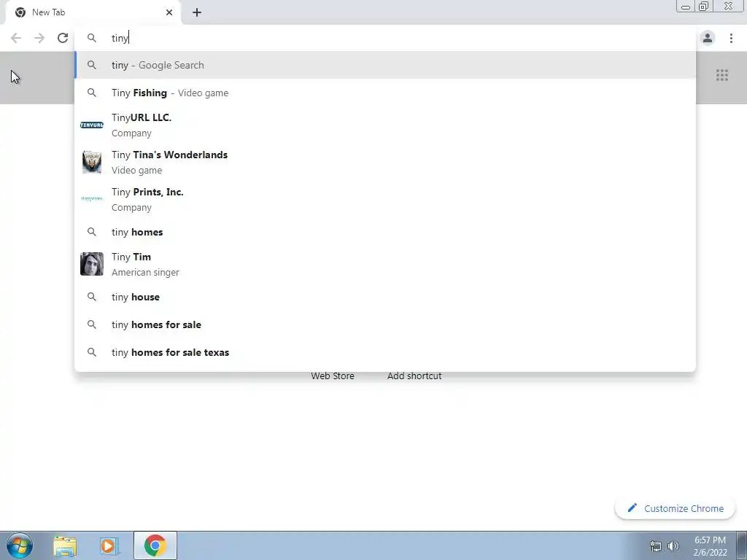Open Windows Explorer from taskbar
The height and width of the screenshot is (560, 747).
[x=65, y=546]
